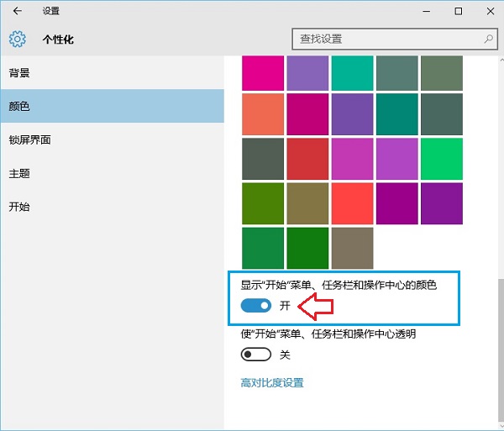Click the back arrow in title bar
Image resolution: width=504 pixels, height=431 pixels.
(x=17, y=12)
